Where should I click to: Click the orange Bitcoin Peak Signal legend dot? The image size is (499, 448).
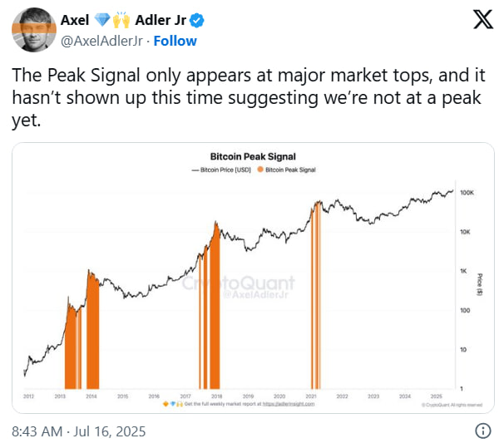259,169
